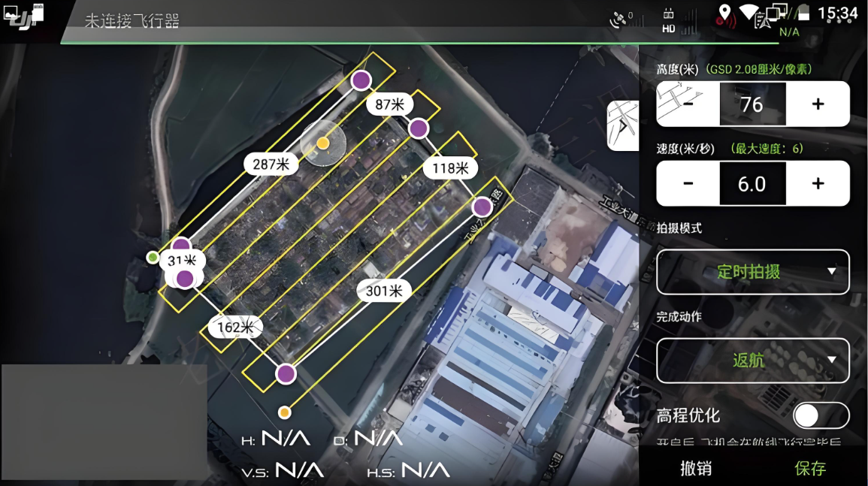Click the green dot marker near 31米
The height and width of the screenshot is (486, 868).
pos(153,258)
